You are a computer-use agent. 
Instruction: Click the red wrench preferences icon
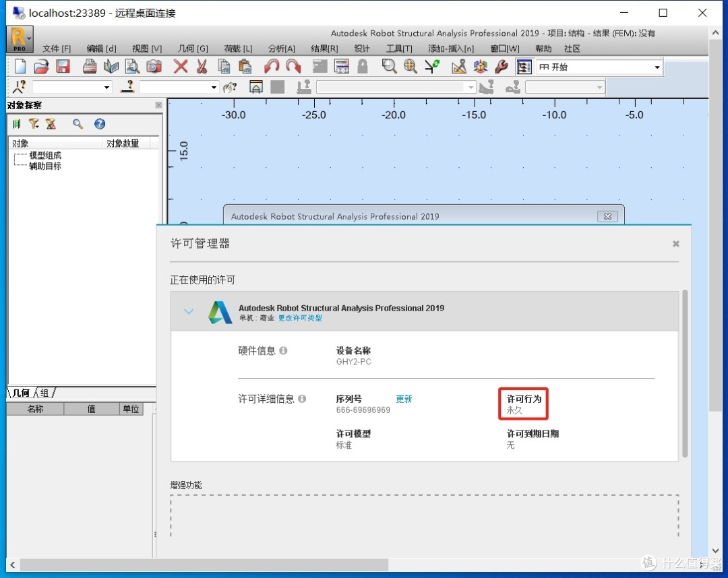coord(502,67)
